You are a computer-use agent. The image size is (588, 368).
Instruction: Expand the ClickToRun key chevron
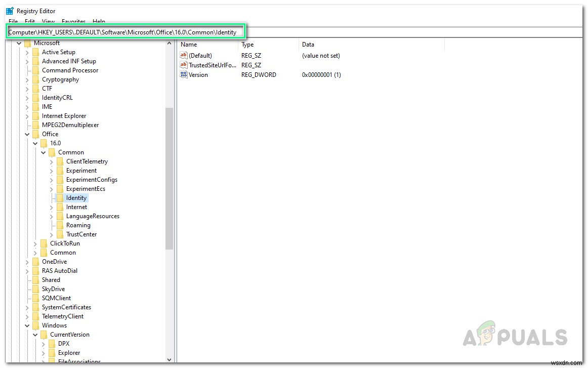(35, 244)
